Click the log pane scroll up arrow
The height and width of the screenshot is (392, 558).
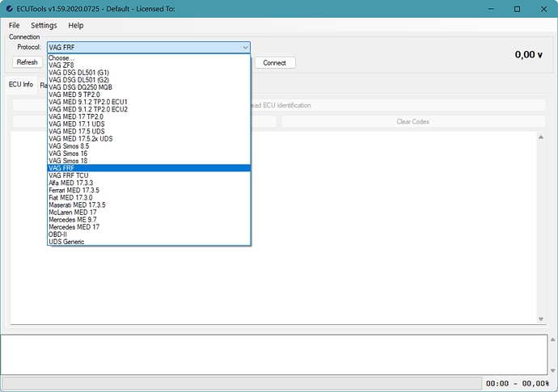(552, 339)
